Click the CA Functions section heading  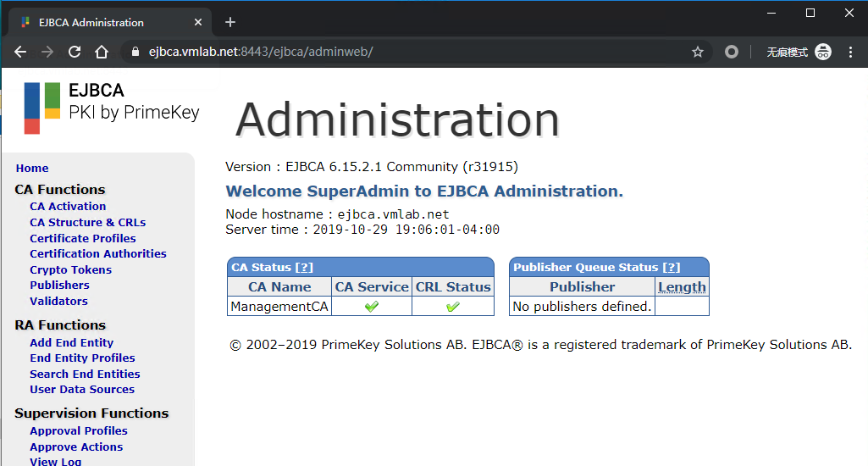click(60, 190)
